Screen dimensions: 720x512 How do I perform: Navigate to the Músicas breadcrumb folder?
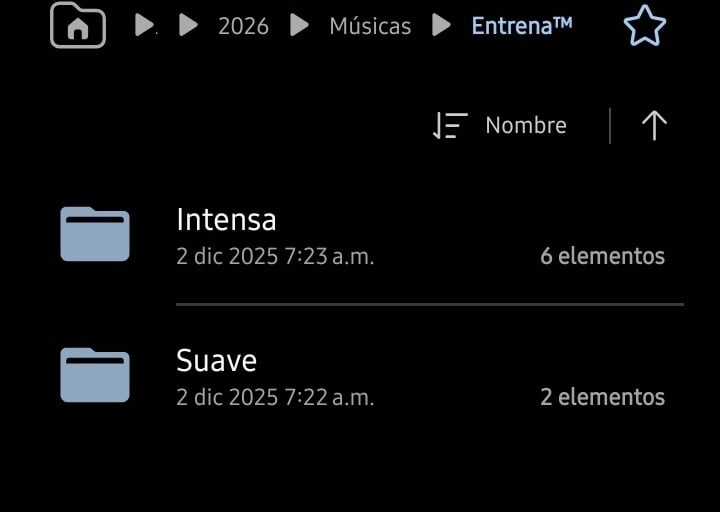click(370, 26)
